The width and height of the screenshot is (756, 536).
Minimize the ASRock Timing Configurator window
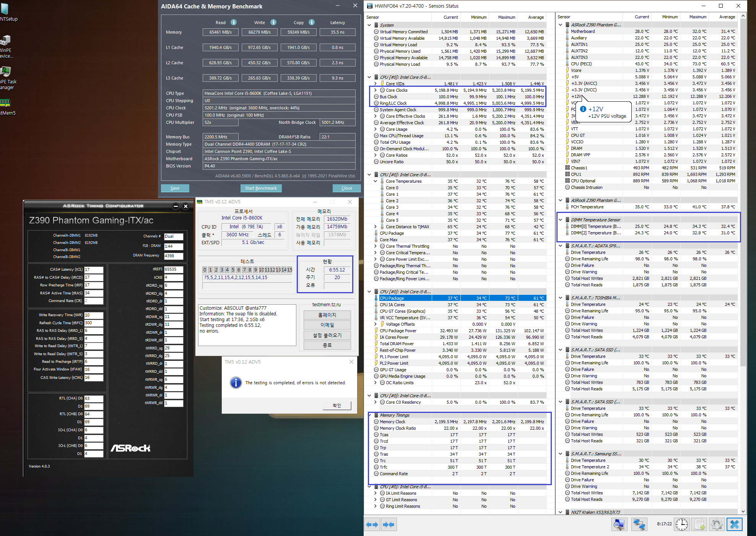pos(176,206)
